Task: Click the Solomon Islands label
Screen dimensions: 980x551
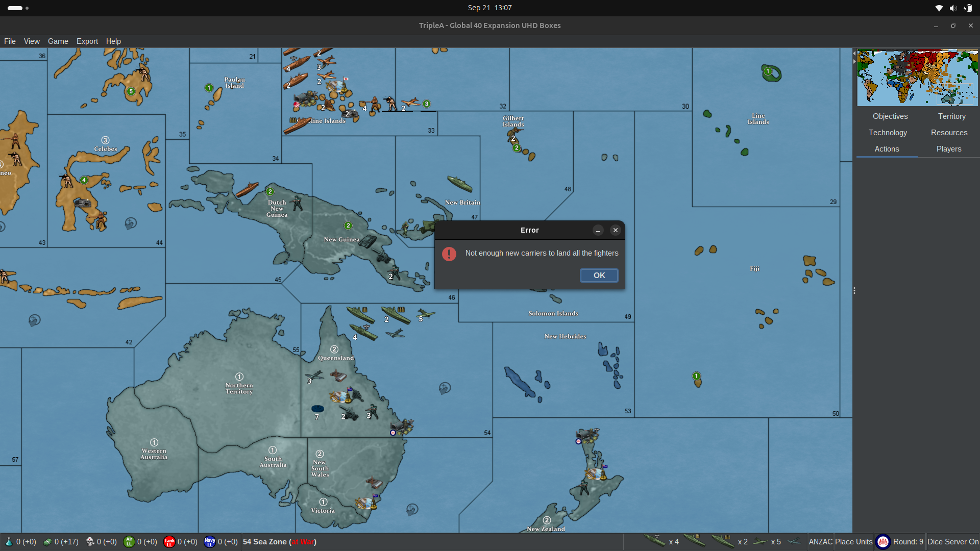Action: (553, 314)
